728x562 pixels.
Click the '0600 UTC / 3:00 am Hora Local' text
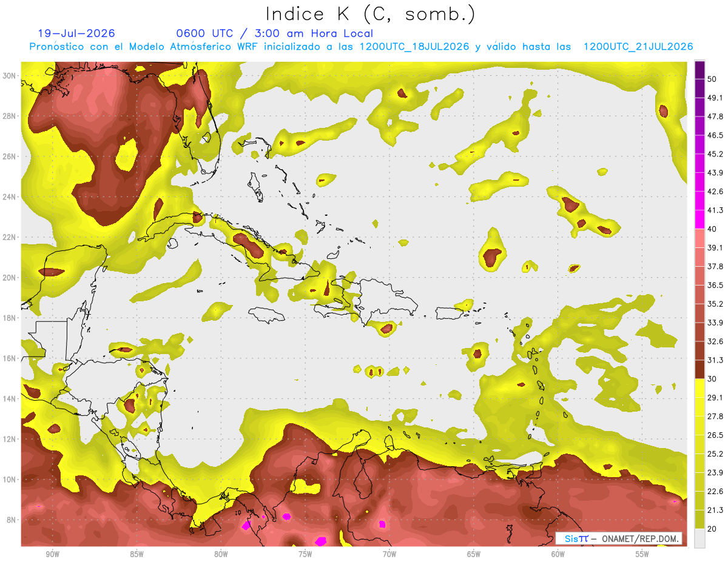274,33
